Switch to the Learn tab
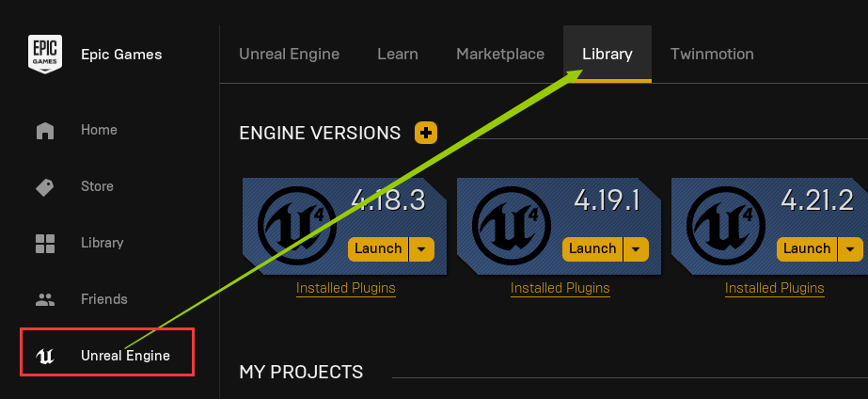 398,54
